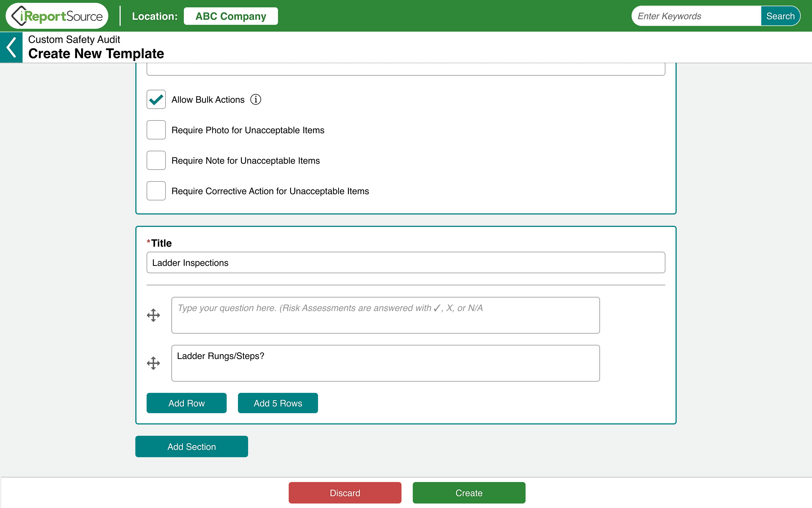Enable Require Note for Unacceptable Items

point(156,160)
